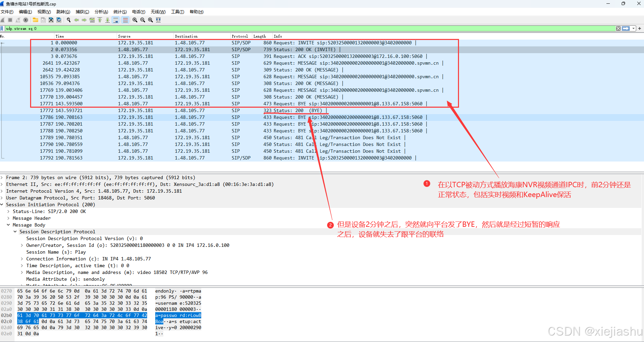This screenshot has width=644, height=342.
Task: Clear the display filter
Action: click(618, 28)
